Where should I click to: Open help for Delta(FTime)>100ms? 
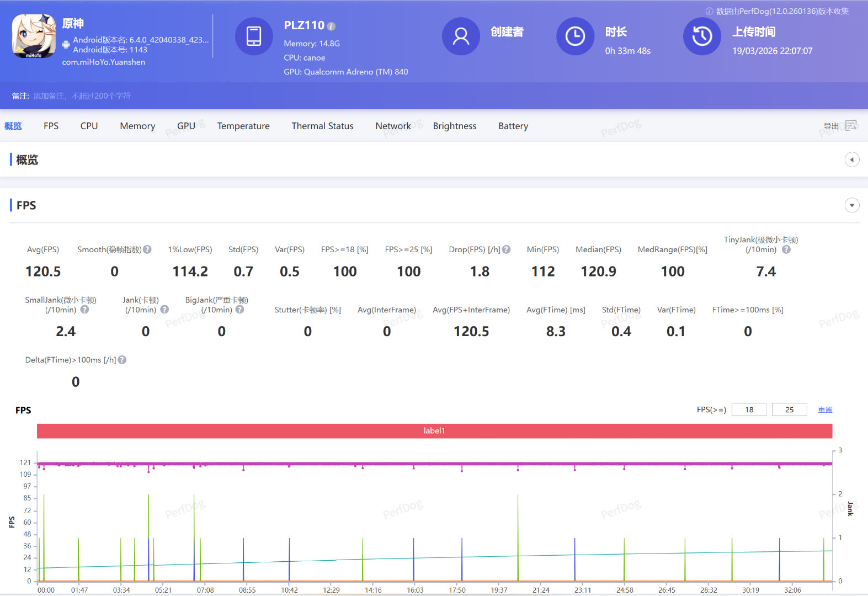(x=123, y=360)
